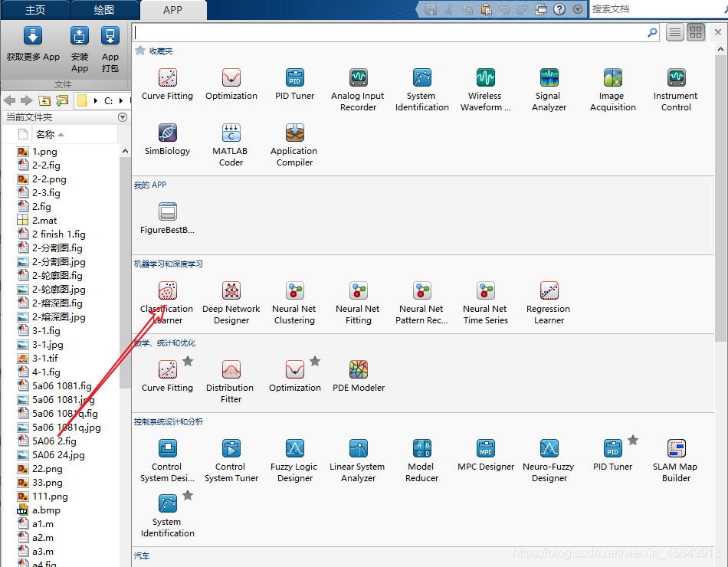The image size is (728, 567).
Task: Open Control System Tuner
Action: pos(231,460)
